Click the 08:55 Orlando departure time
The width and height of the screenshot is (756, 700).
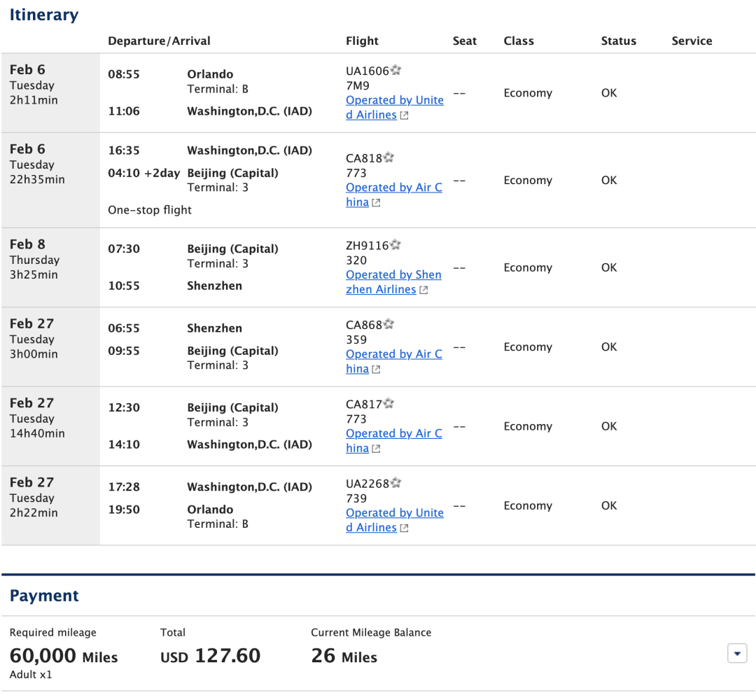124,74
